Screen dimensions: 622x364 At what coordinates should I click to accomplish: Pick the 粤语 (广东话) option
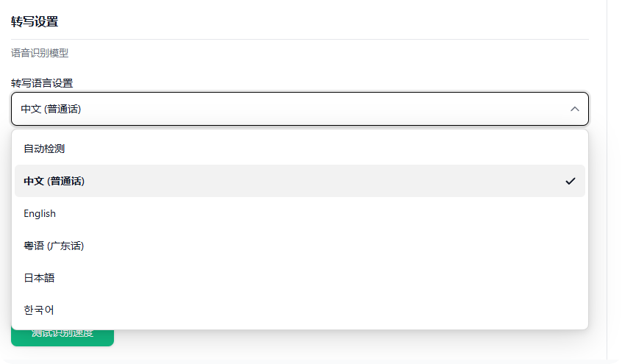[x=54, y=246]
